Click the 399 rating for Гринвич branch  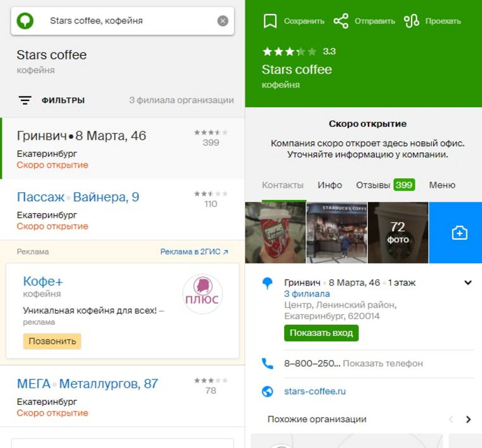pyautogui.click(x=211, y=138)
